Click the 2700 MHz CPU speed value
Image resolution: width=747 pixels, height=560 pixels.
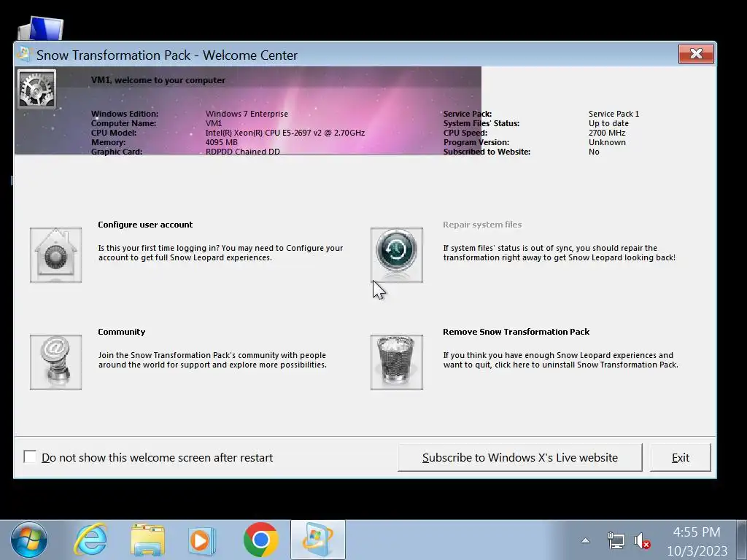(607, 133)
